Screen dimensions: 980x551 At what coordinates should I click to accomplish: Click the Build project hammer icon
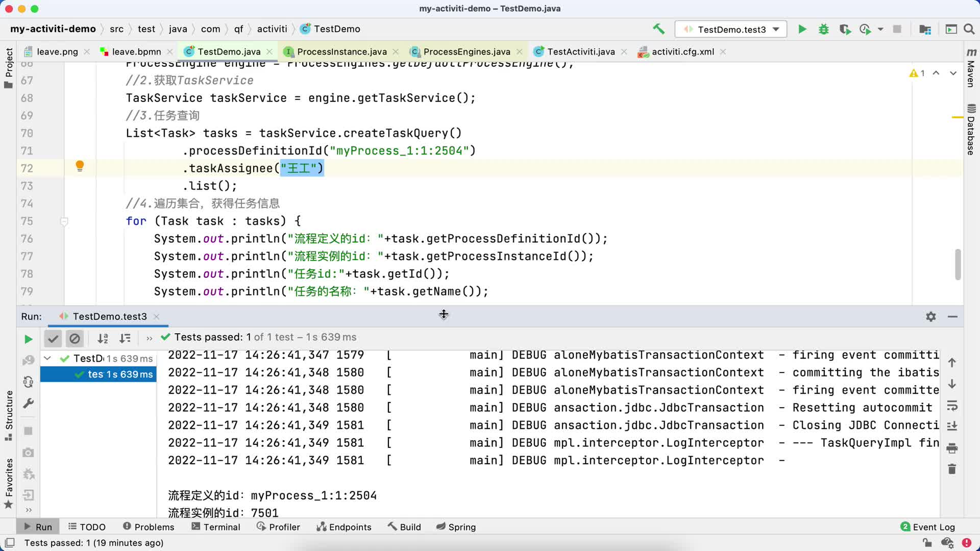coord(658,29)
